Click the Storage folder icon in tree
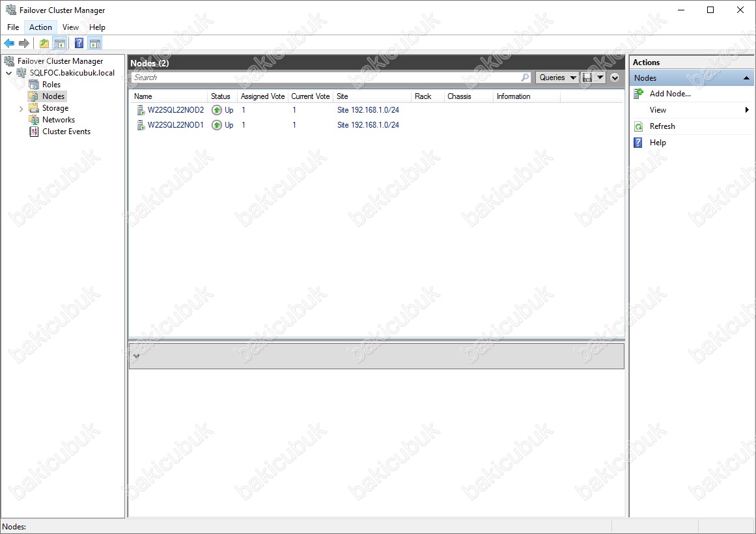Image resolution: width=756 pixels, height=534 pixels. click(34, 108)
